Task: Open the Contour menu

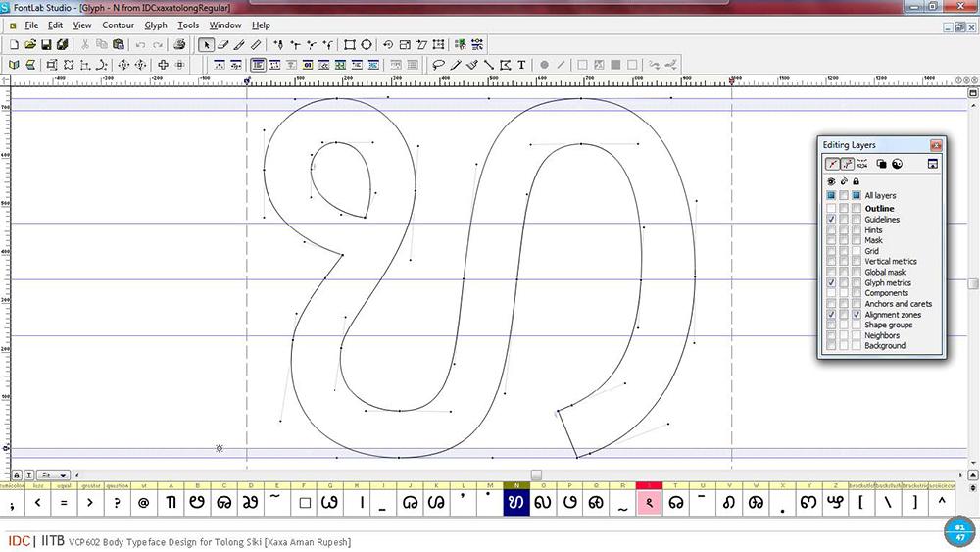Action: tap(119, 25)
